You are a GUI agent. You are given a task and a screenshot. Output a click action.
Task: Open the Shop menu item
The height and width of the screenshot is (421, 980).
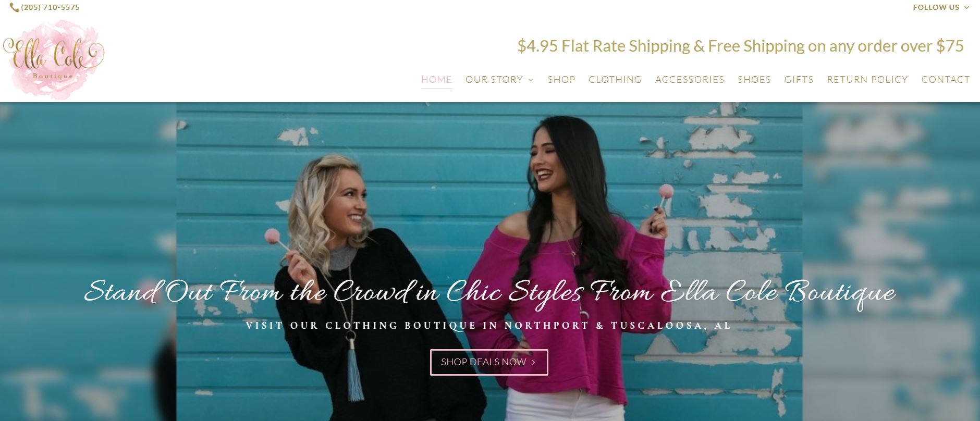click(561, 80)
